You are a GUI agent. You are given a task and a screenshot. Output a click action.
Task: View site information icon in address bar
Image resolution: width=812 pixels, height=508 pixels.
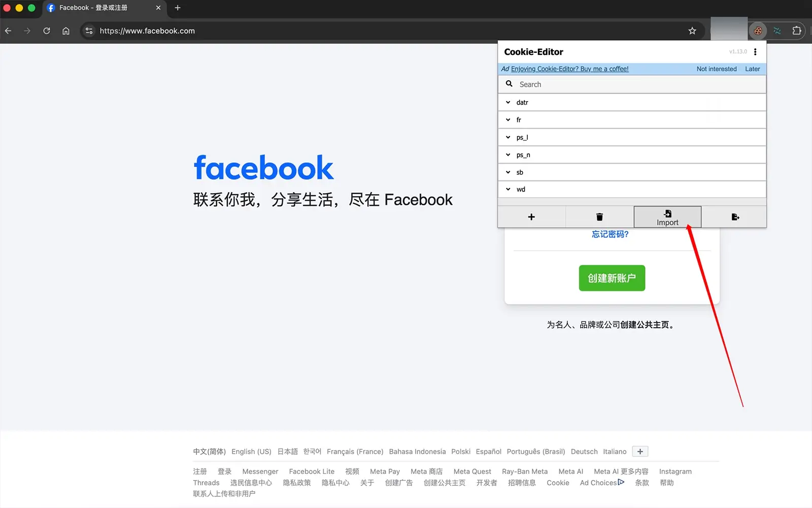pyautogui.click(x=89, y=31)
